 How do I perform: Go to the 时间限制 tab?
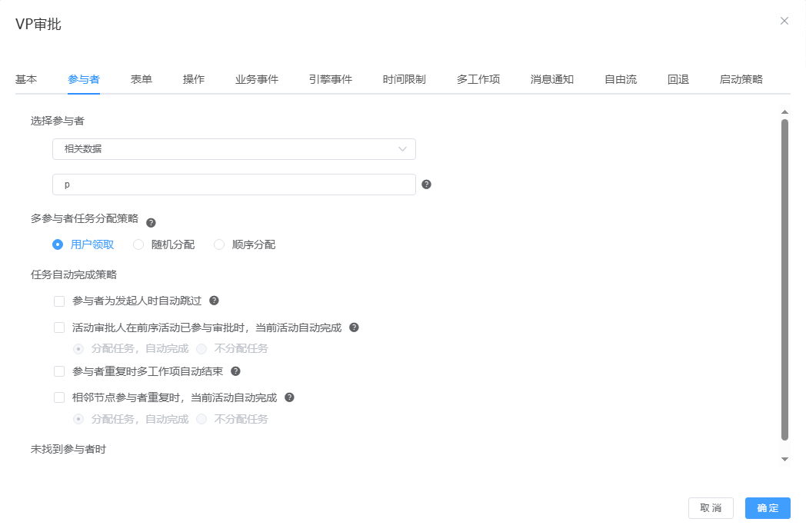[405, 79]
